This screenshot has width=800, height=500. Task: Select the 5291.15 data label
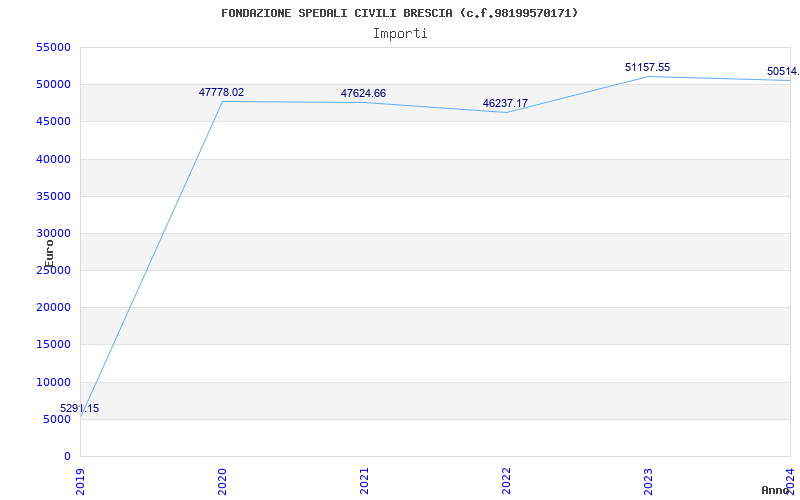[x=80, y=408]
